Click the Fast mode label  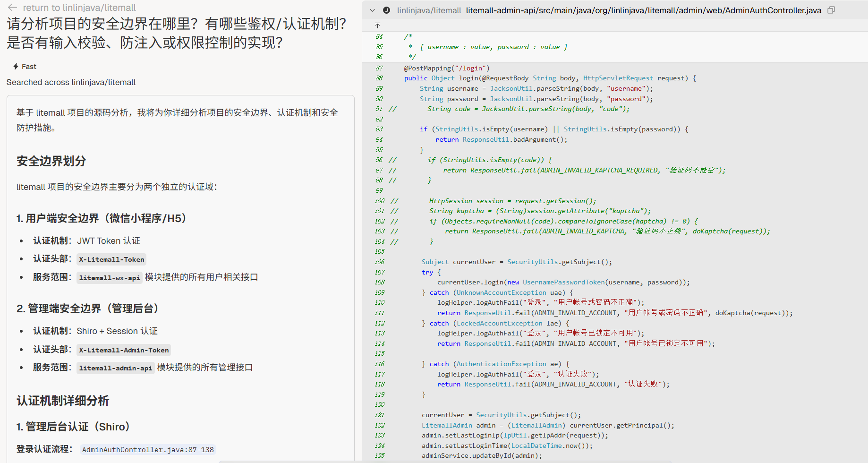[29, 67]
